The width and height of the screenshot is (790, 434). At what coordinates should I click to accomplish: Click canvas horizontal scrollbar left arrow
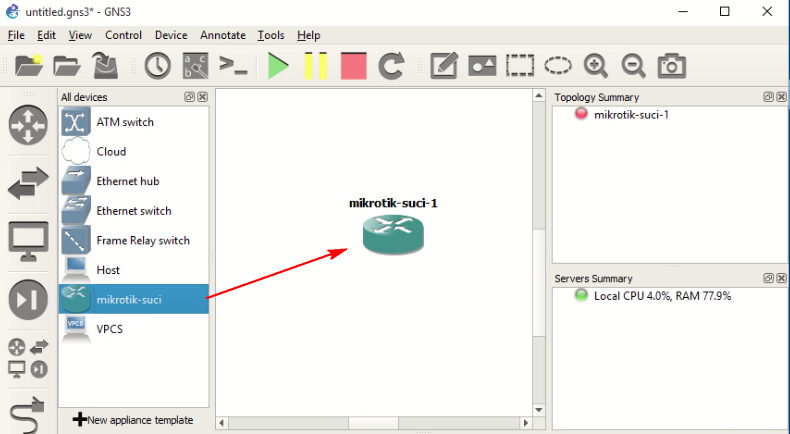pos(222,423)
